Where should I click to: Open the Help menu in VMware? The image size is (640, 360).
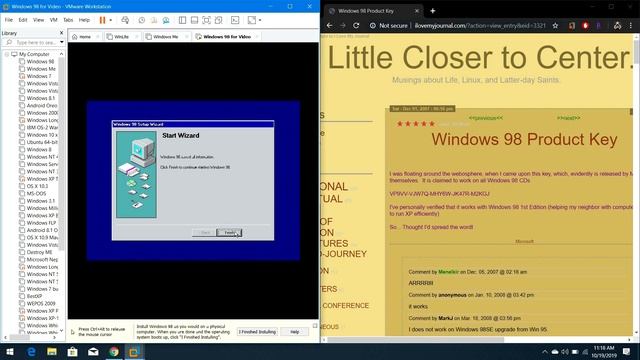(84, 20)
